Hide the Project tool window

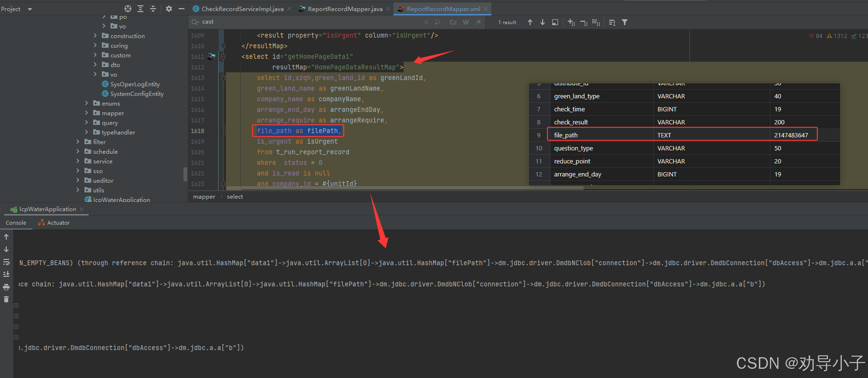pos(182,9)
